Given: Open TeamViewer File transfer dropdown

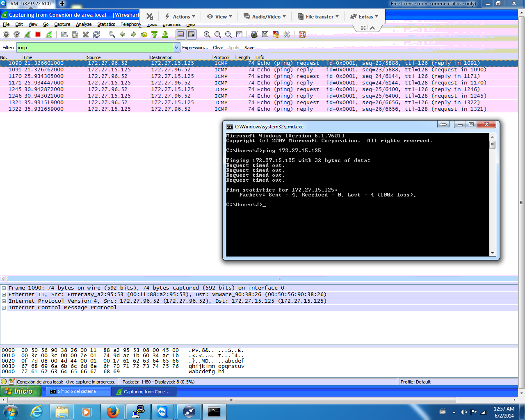Looking at the screenshot, I should tap(318, 17).
